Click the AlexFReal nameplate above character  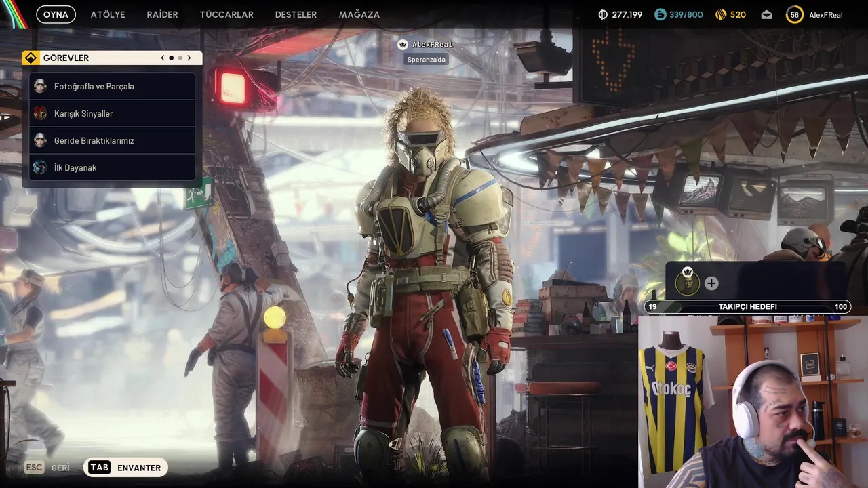tap(432, 44)
